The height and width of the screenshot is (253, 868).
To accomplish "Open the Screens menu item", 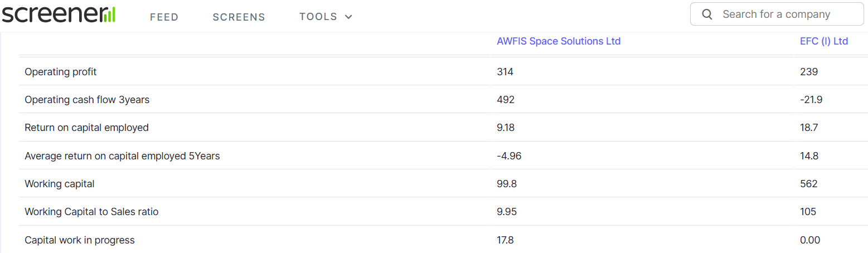I will (239, 17).
